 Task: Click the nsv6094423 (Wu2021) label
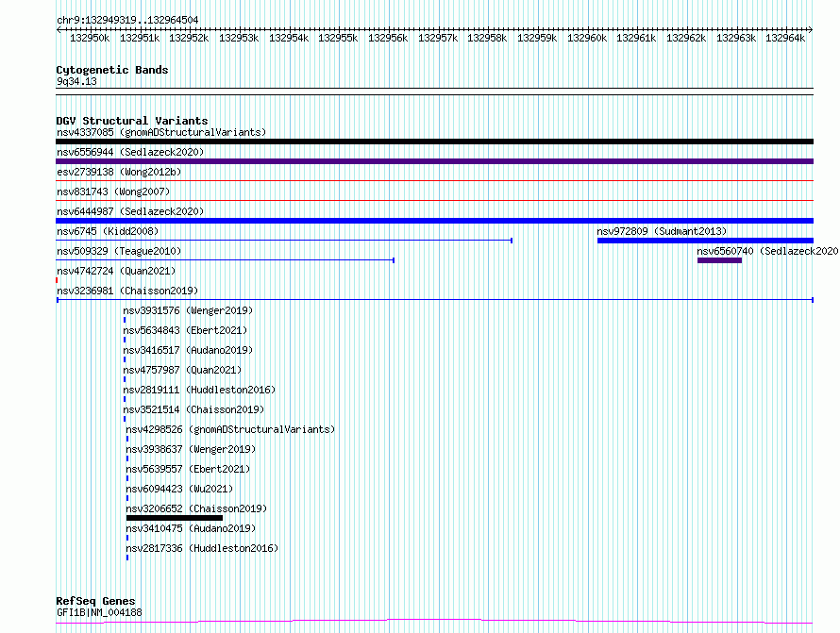(x=179, y=489)
